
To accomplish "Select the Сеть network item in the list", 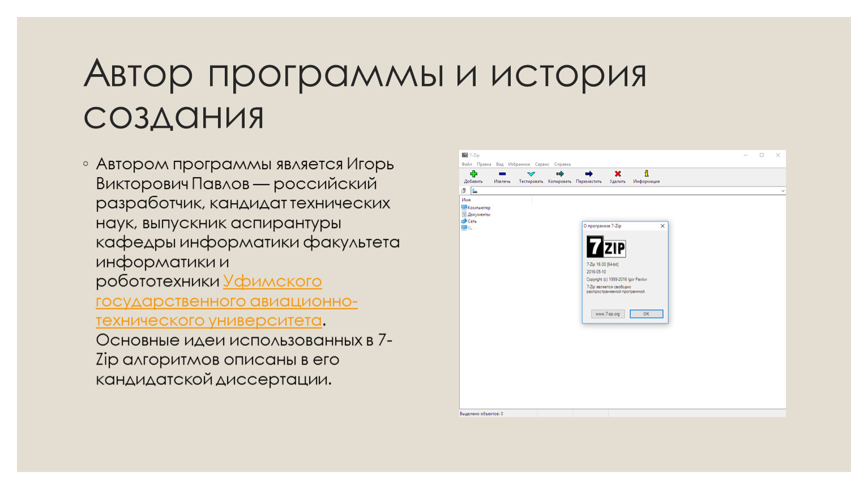I will click(469, 221).
